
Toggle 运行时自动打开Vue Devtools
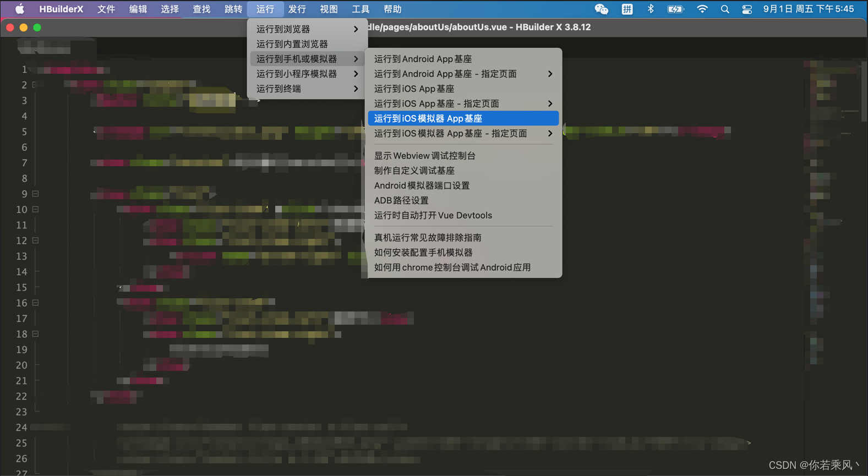pos(463,215)
